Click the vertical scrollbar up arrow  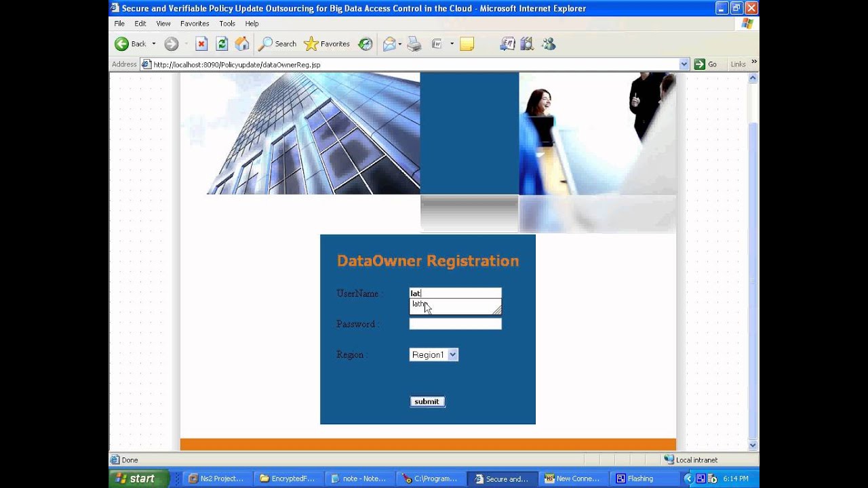point(753,78)
